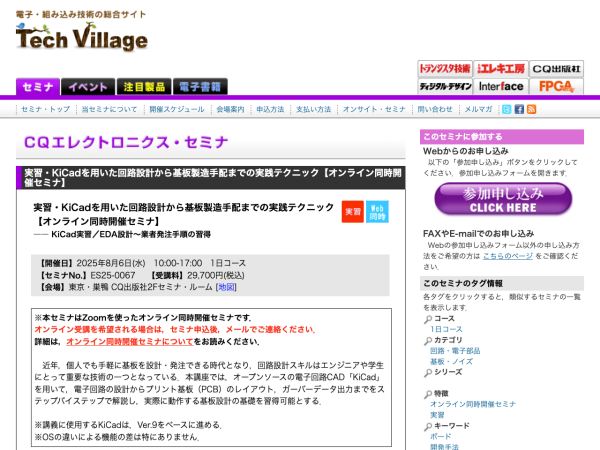Click magnifier icon beside カテゴリ tag

pos(428,341)
